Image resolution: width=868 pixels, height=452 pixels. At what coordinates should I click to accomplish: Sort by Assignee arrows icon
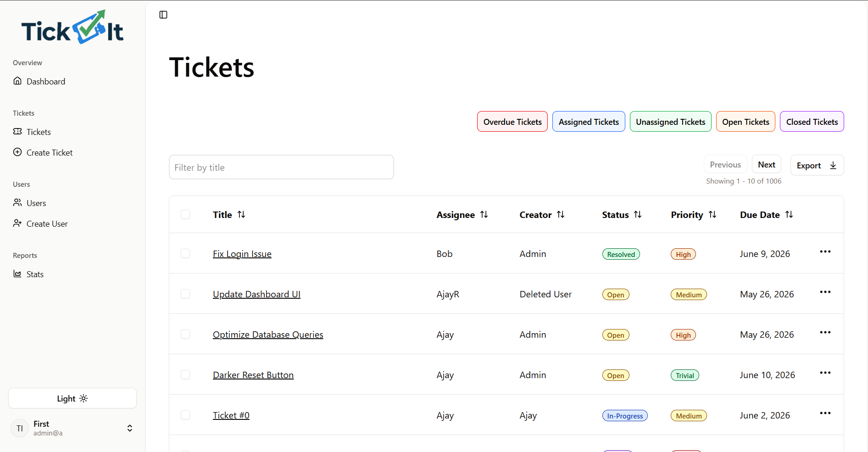pyautogui.click(x=484, y=214)
